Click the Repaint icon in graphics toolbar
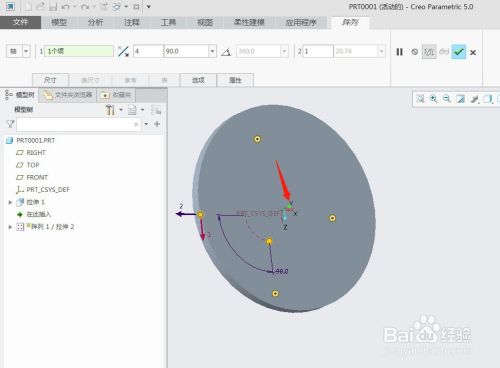The height and width of the screenshot is (368, 500). point(460,99)
